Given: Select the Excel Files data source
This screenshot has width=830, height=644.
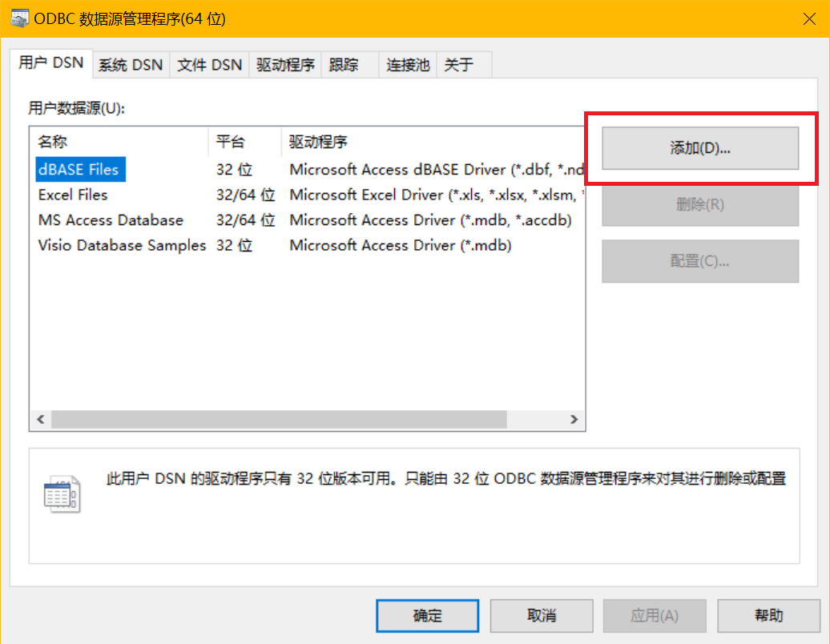Looking at the screenshot, I should (73, 195).
